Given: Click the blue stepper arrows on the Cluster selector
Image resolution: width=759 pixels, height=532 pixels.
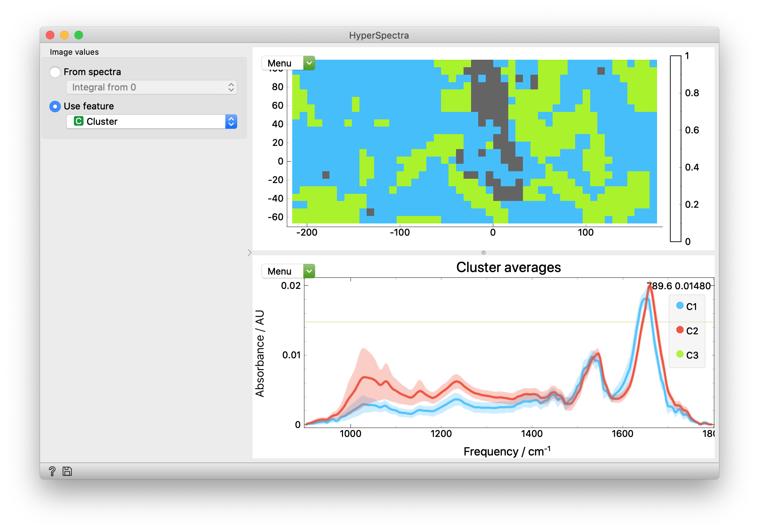Looking at the screenshot, I should coord(231,122).
